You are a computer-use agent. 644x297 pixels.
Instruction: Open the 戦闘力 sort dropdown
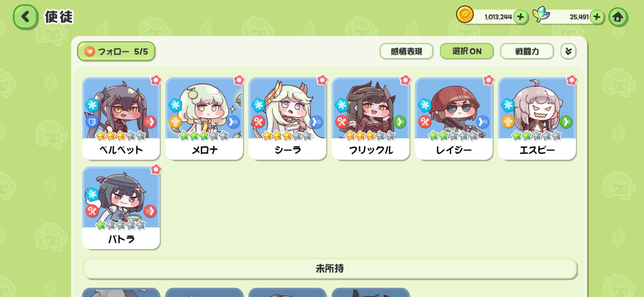coord(527,51)
